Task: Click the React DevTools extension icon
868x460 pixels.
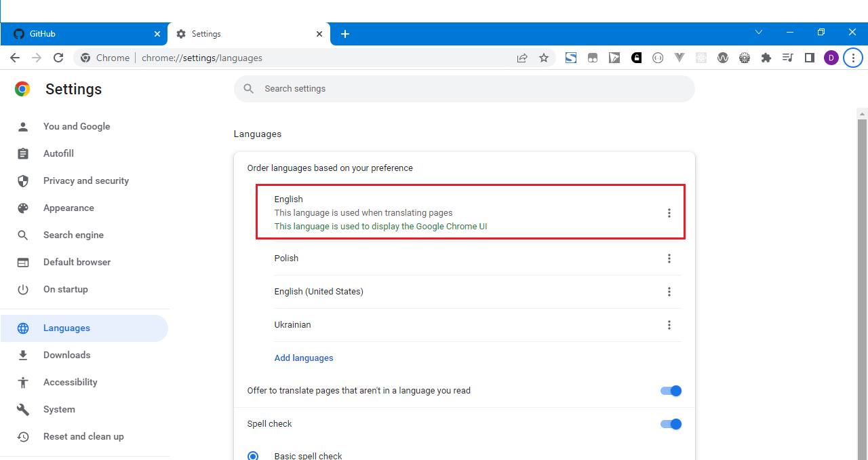Action: [701, 58]
